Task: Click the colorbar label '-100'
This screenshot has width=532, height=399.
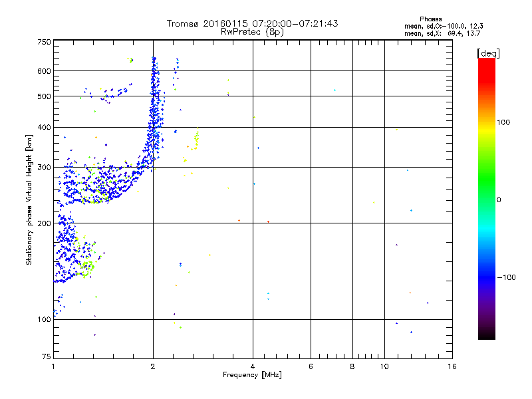Action: 506,277
